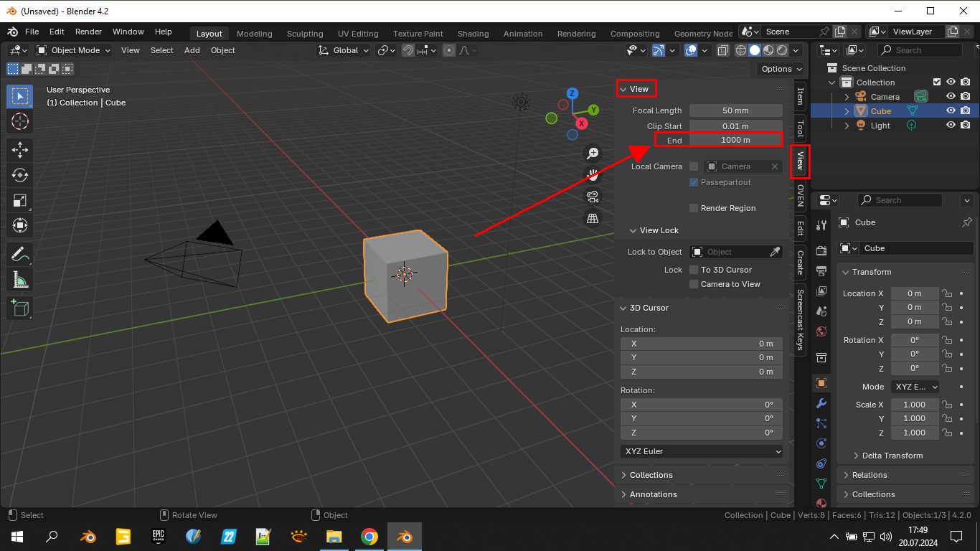Select the Add Cube tool
Viewport: 980px width, 551px height.
pyautogui.click(x=20, y=309)
